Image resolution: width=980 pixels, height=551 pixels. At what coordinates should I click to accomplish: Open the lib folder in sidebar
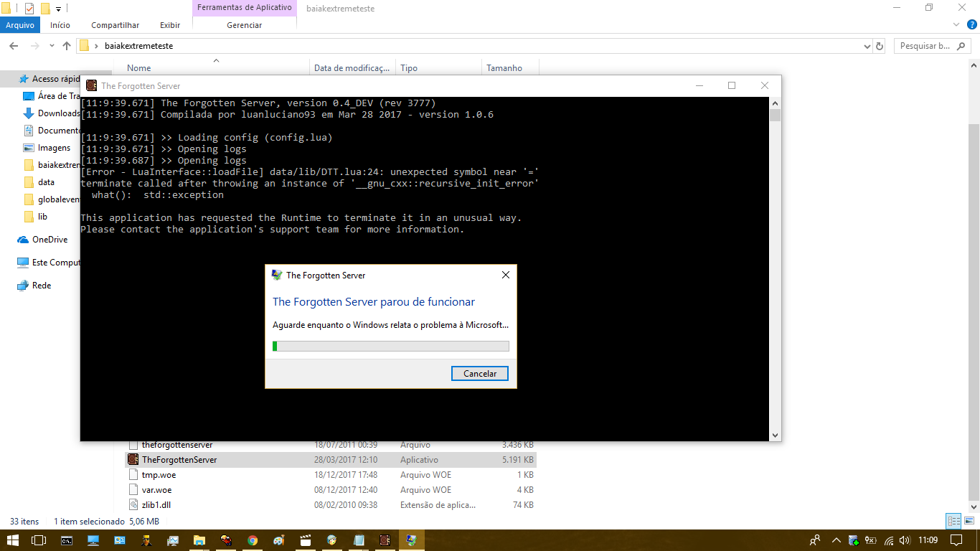(x=36, y=217)
